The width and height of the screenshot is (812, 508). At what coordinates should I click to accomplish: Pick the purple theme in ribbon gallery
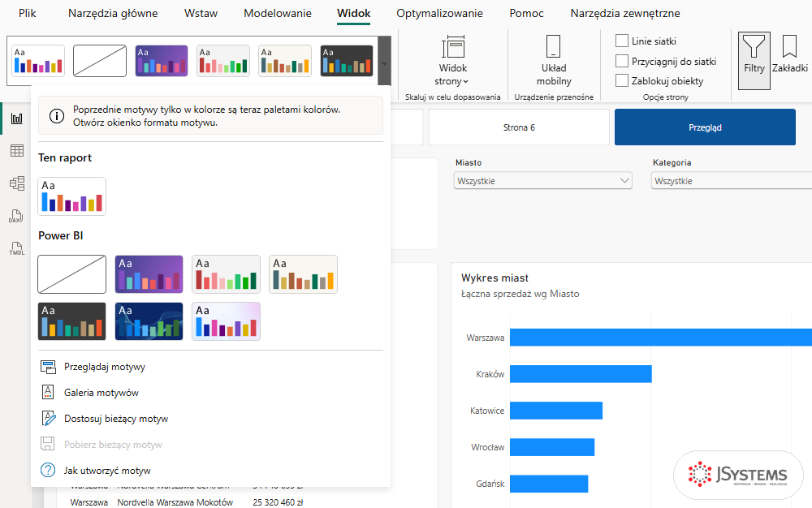coord(162,61)
